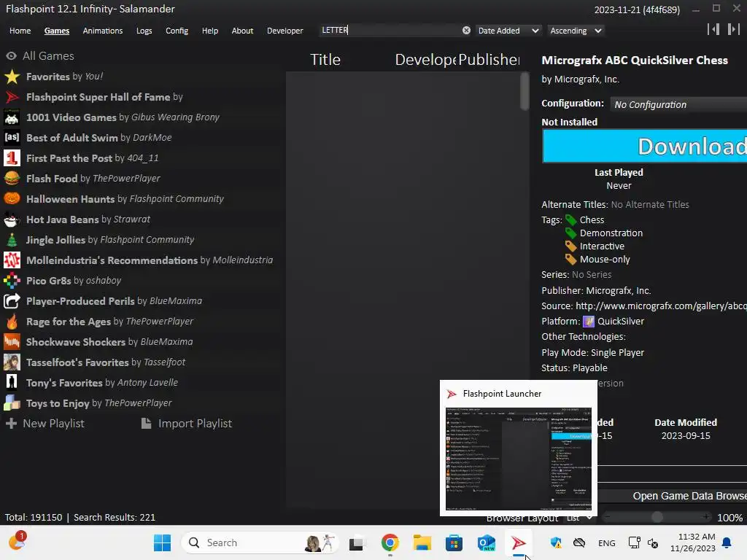Open the First Past the Post icon
This screenshot has width=747, height=560.
(x=12, y=158)
